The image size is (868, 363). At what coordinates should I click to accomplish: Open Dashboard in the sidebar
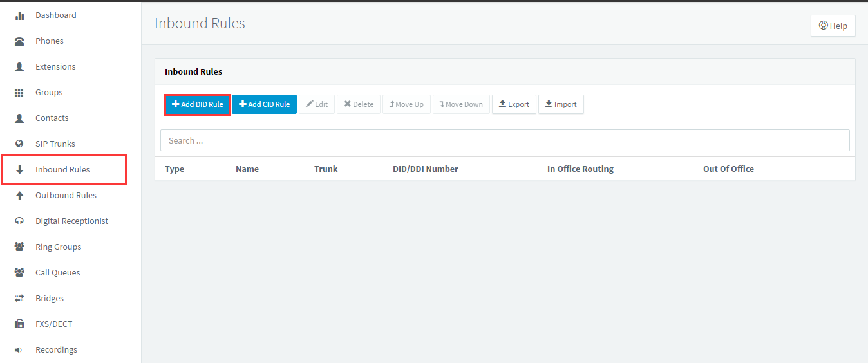pyautogui.click(x=56, y=15)
